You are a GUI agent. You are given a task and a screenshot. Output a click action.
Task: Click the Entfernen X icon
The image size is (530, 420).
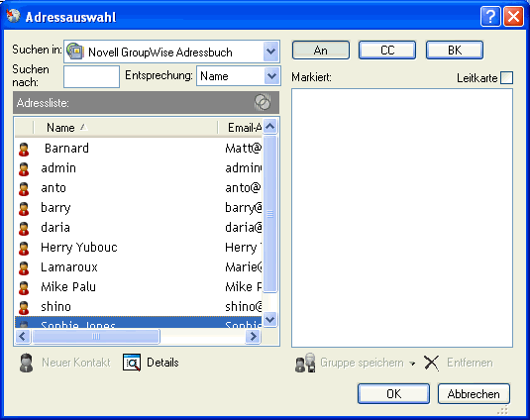[432, 364]
